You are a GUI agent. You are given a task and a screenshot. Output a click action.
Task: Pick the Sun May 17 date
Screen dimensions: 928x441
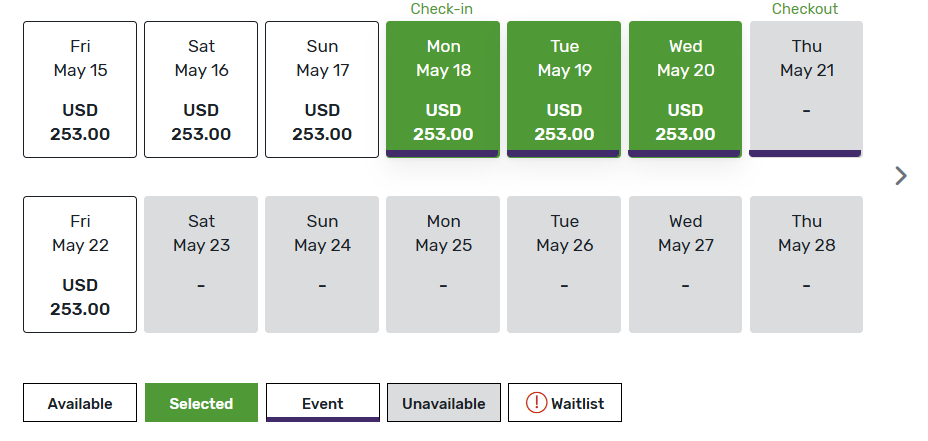[x=322, y=90]
